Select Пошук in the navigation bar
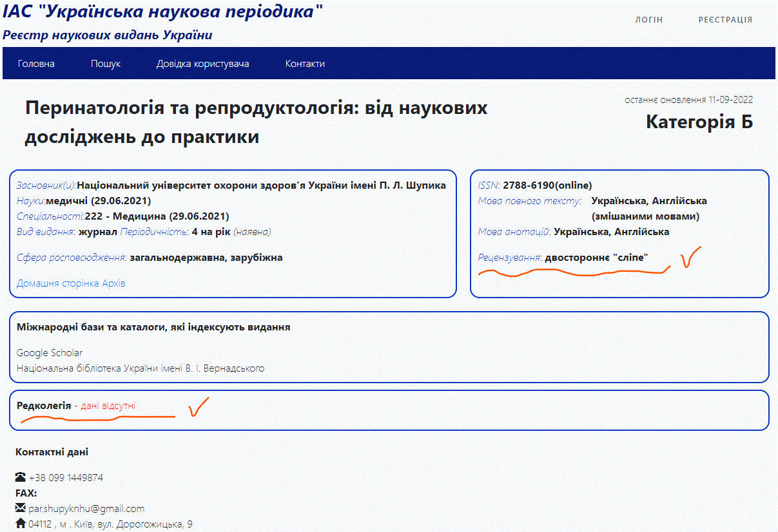 point(106,64)
